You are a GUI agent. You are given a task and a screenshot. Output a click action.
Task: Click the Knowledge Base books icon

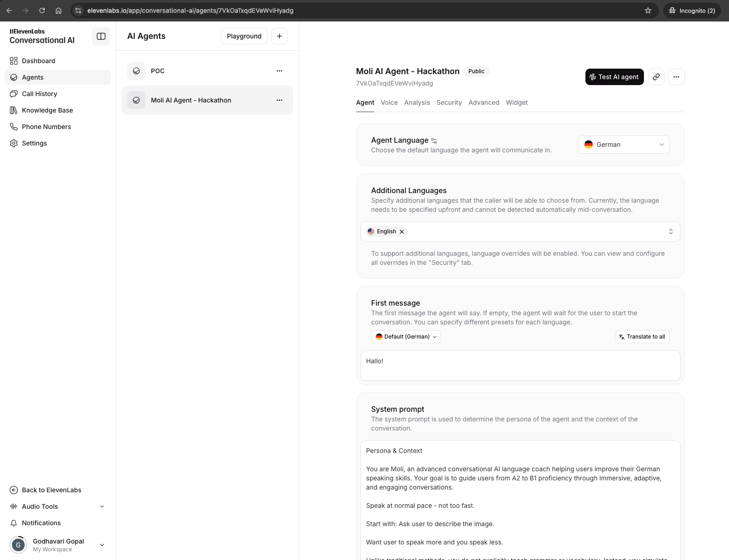tap(14, 110)
